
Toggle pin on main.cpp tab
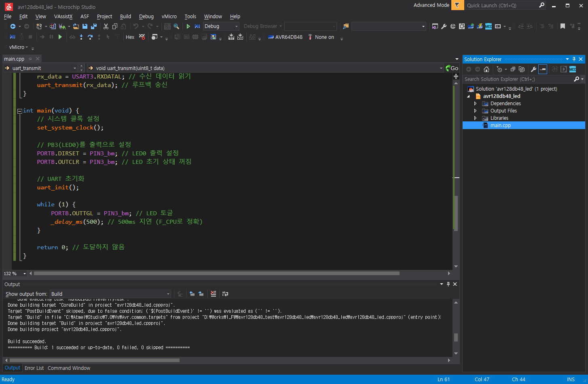[x=30, y=59]
